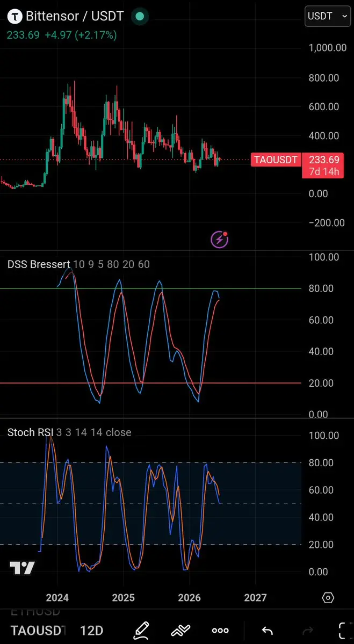Tap Stoch RSI parameters 3 3 14 14 close

[94, 432]
